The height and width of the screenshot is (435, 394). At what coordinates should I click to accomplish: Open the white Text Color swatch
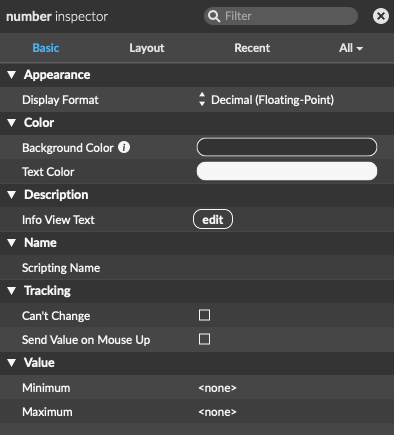(x=287, y=171)
